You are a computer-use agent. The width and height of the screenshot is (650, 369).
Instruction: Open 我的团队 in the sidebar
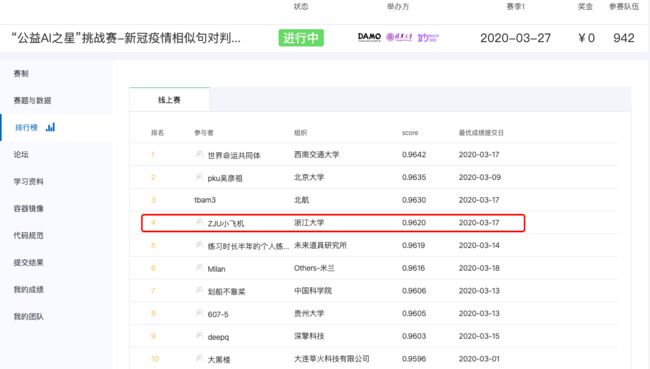click(29, 316)
